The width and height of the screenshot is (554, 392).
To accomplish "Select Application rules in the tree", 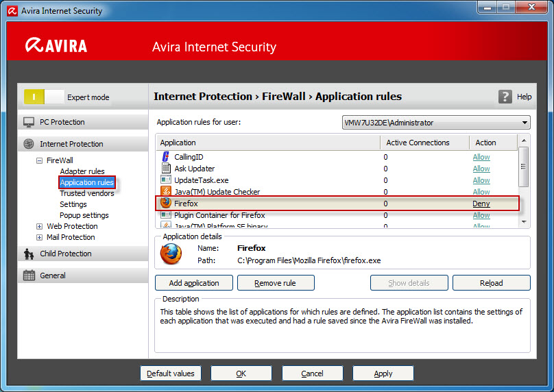I will point(87,182).
